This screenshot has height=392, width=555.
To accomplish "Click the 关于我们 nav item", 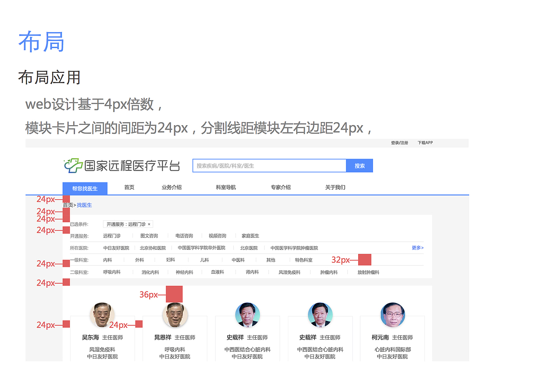I will click(335, 187).
